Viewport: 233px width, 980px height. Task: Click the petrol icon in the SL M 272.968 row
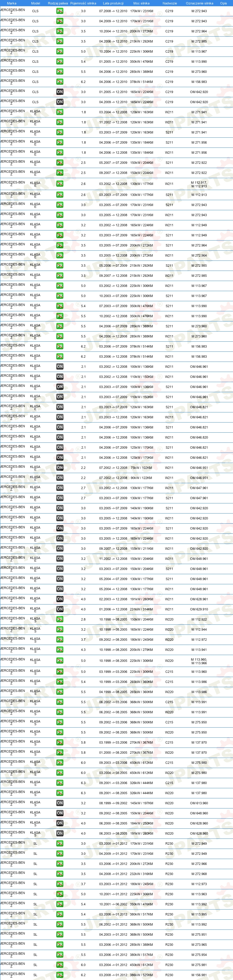point(60,874)
